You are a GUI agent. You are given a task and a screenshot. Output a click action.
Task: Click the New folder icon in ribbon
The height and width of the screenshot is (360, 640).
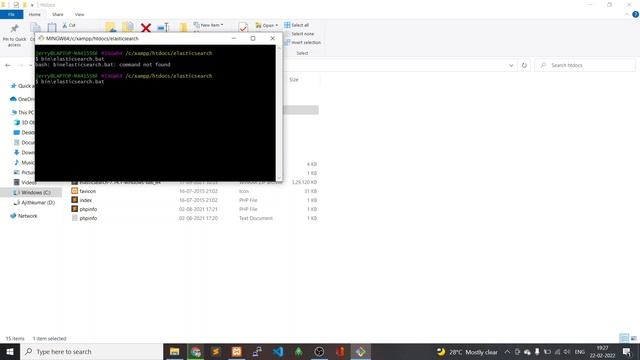(183, 28)
